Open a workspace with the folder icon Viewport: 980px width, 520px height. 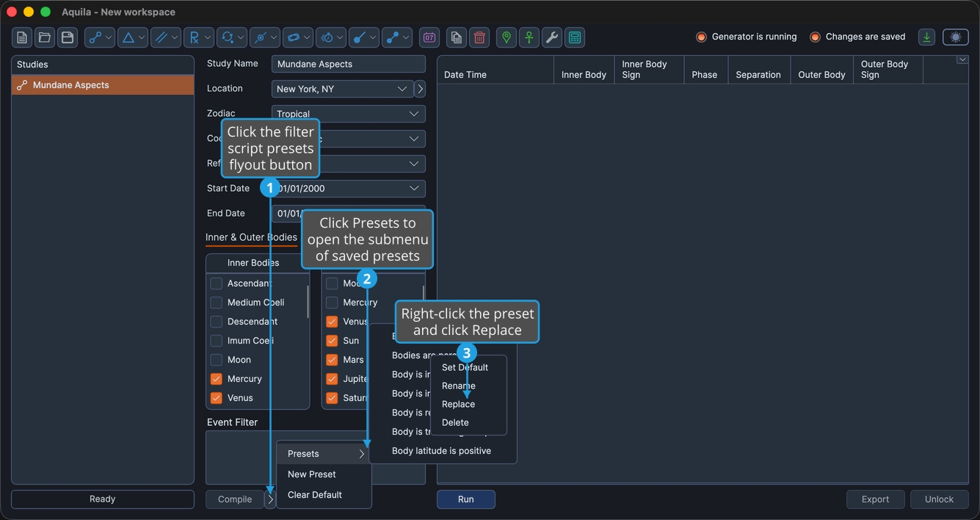(x=45, y=37)
